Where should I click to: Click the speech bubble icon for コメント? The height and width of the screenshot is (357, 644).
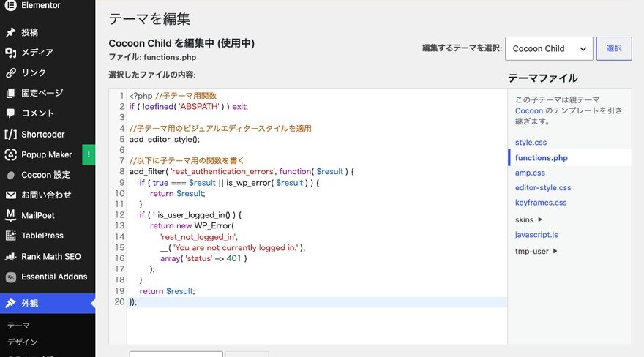tap(11, 113)
